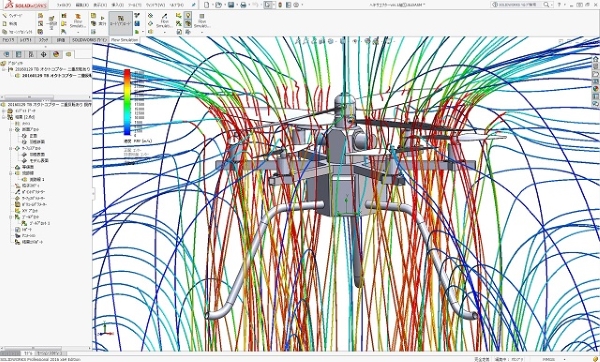Viewport: 600px width, 362px height.
Task: Open the DimXpert crosshair panel tab
Action: coord(43,54)
